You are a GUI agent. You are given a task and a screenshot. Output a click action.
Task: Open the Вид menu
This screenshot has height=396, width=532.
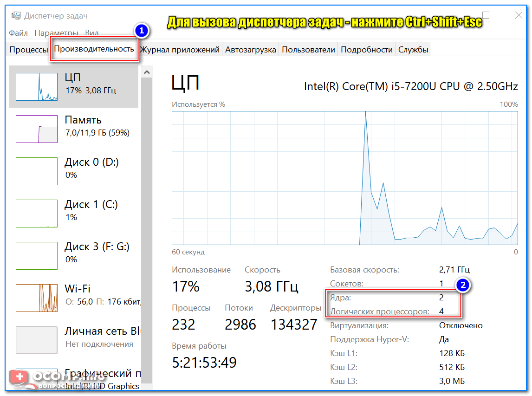(x=91, y=33)
